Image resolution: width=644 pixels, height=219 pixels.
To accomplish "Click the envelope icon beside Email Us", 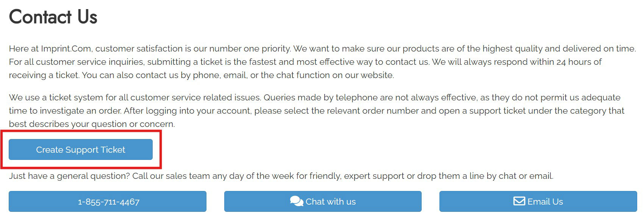I will [x=519, y=201].
